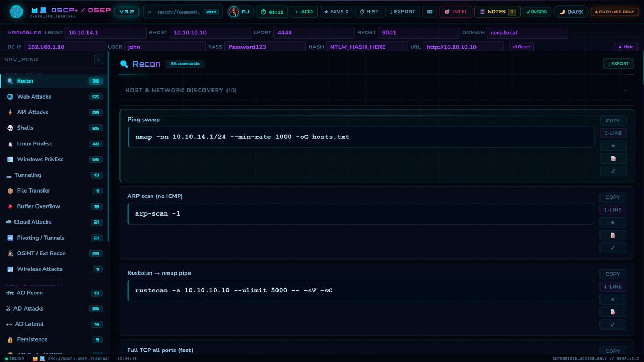
Task: Open Pivoting / Tunnels category
Action: (x=54, y=238)
